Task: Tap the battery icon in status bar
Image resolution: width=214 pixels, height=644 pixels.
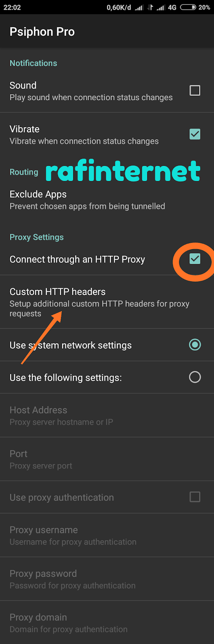Action: click(188, 7)
